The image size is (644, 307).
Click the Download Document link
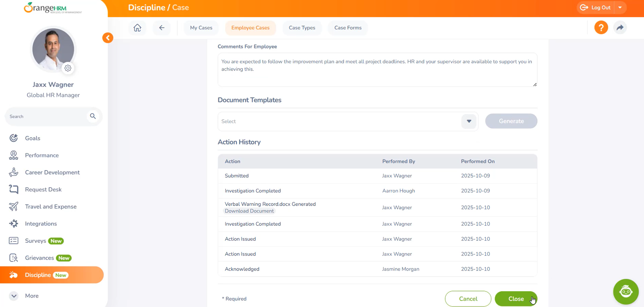pyautogui.click(x=249, y=211)
